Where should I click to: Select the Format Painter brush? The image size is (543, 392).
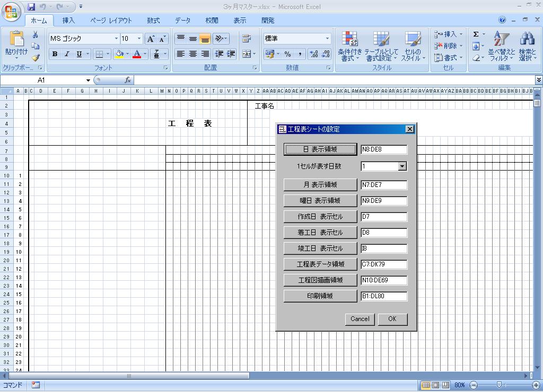35,57
